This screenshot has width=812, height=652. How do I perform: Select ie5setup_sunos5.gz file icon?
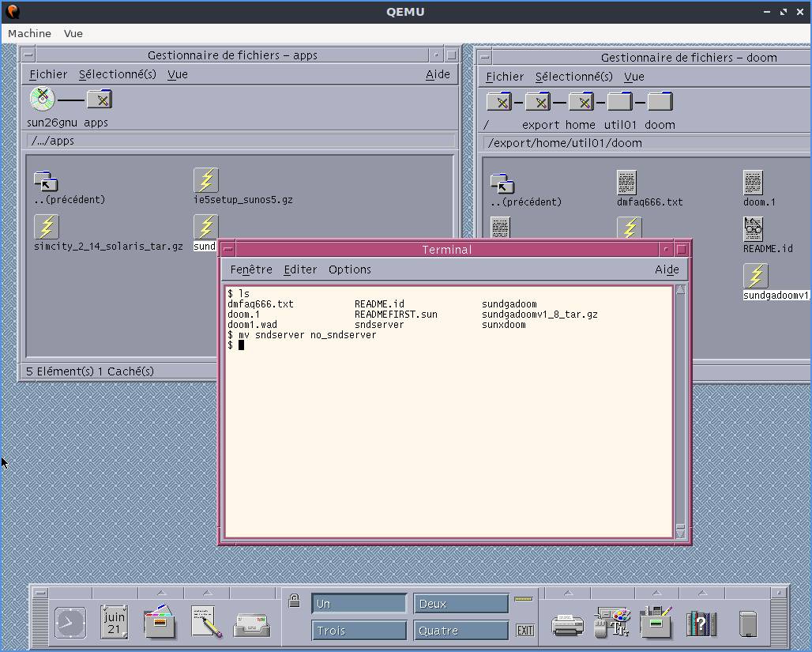coord(206,180)
